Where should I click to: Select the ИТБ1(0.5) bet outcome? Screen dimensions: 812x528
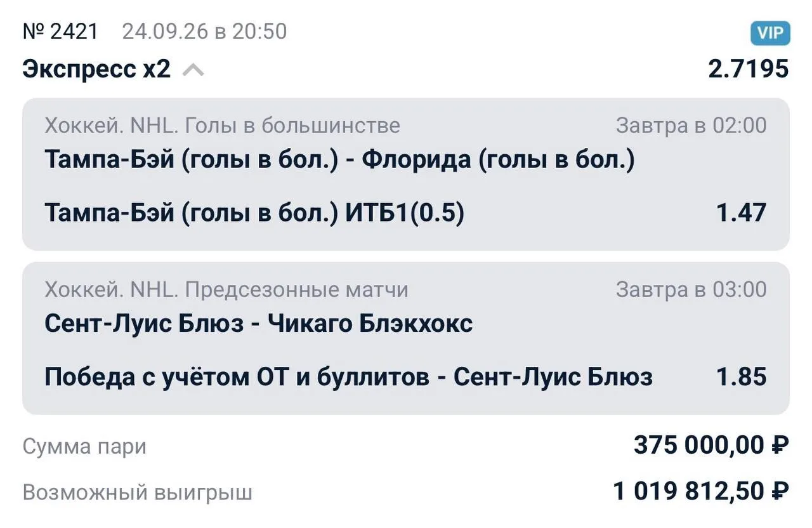(x=254, y=213)
